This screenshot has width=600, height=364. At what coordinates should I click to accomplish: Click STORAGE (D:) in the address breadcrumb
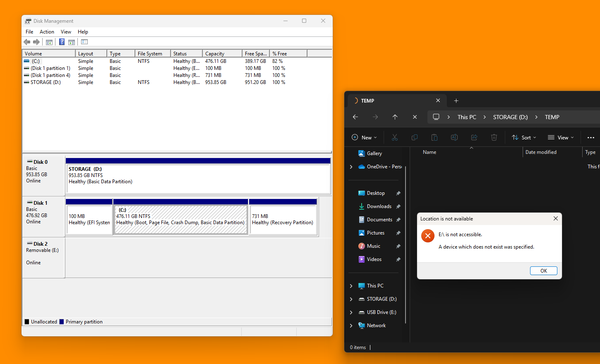point(510,117)
